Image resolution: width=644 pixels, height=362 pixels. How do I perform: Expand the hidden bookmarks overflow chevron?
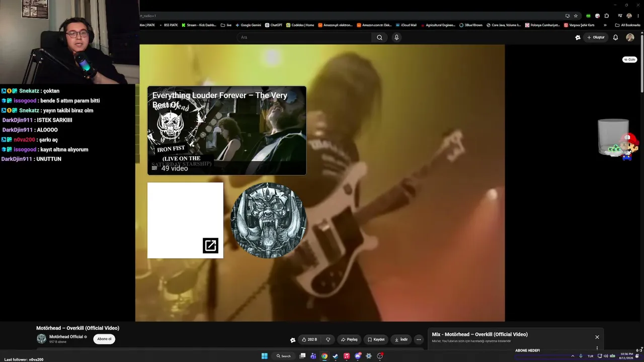(x=605, y=25)
